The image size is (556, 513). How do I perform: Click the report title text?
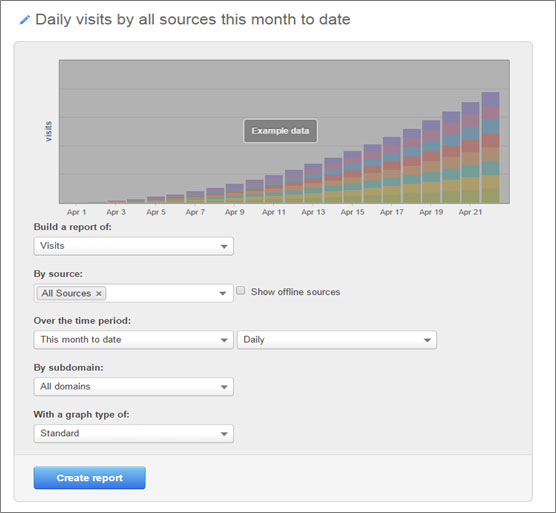[x=193, y=19]
